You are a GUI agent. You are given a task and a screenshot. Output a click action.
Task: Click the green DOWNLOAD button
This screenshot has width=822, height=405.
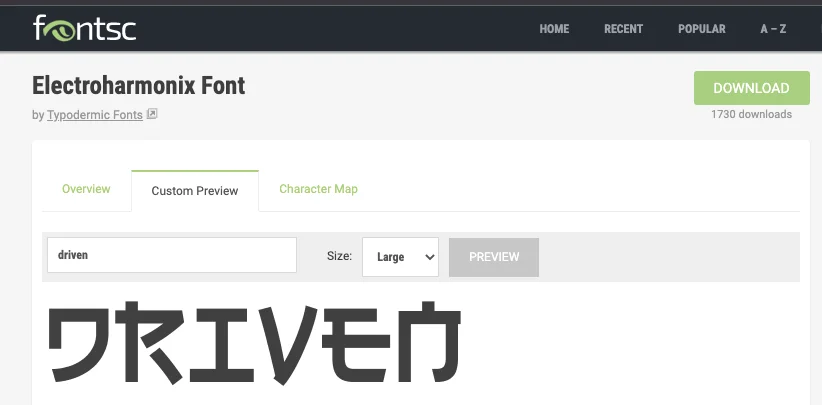pos(752,88)
